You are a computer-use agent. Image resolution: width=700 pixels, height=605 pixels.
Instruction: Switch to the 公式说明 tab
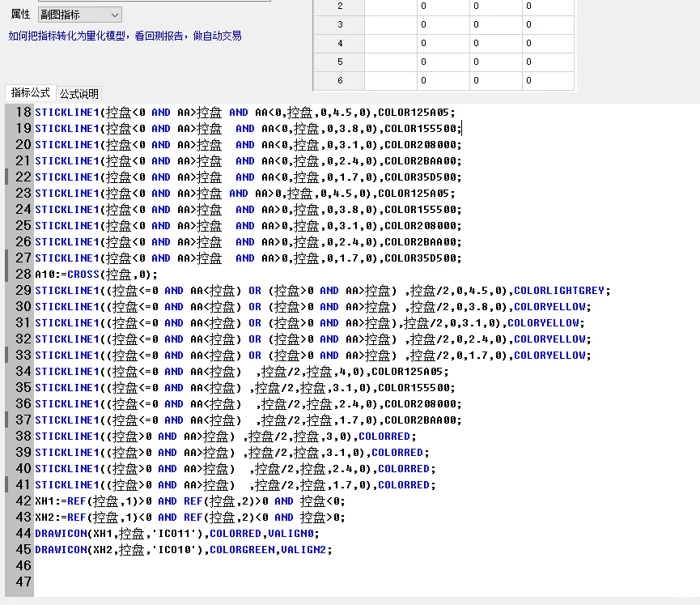pos(79,93)
